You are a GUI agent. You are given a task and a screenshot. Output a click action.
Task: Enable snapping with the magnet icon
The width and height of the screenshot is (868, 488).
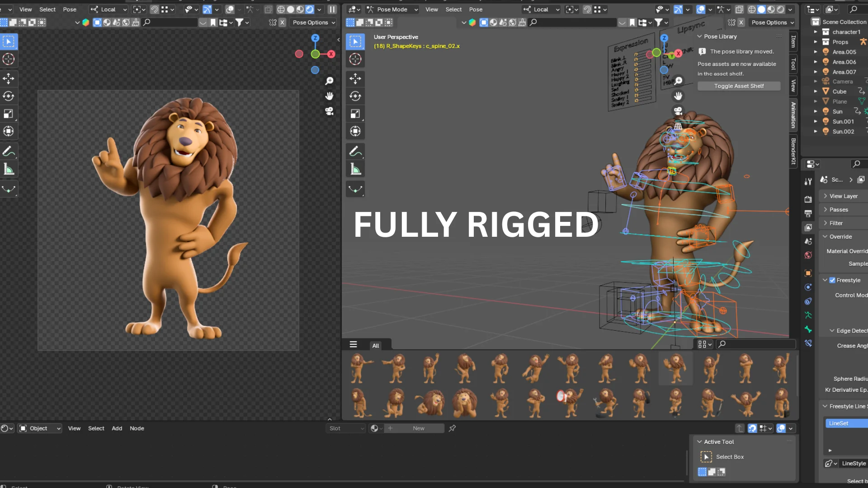click(x=155, y=9)
